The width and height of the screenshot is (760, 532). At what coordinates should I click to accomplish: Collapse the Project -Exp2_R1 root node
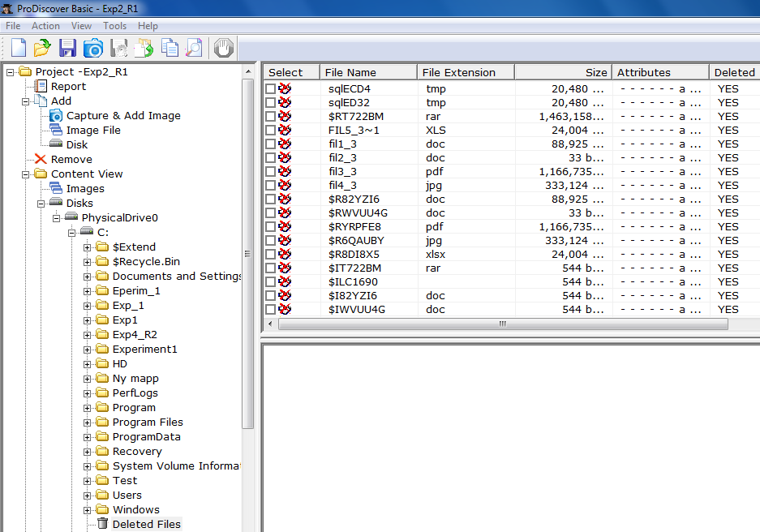[x=10, y=72]
